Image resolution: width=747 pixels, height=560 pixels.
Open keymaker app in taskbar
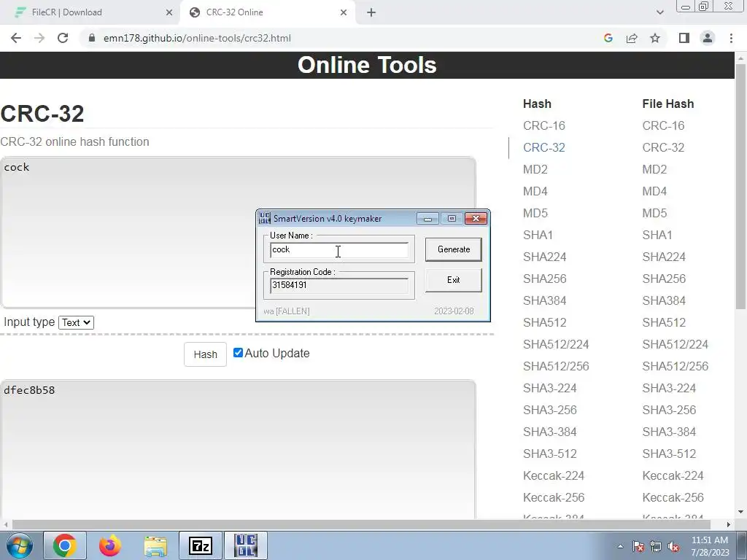pyautogui.click(x=246, y=545)
